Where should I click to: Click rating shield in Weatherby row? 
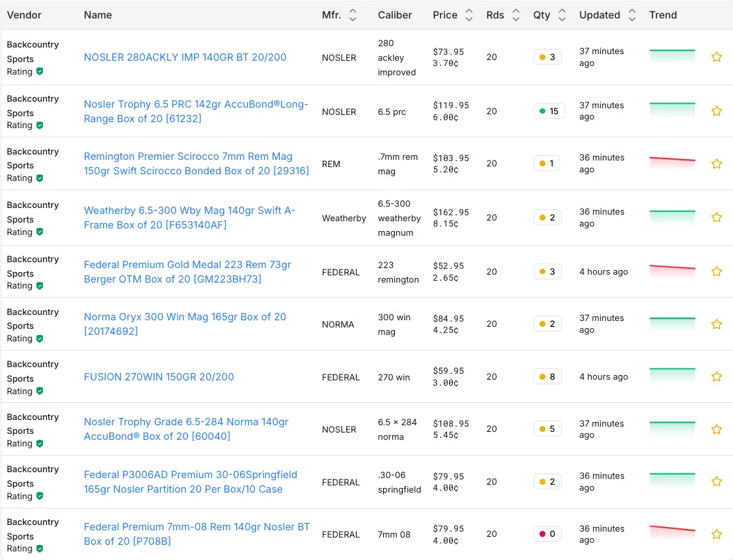(40, 232)
